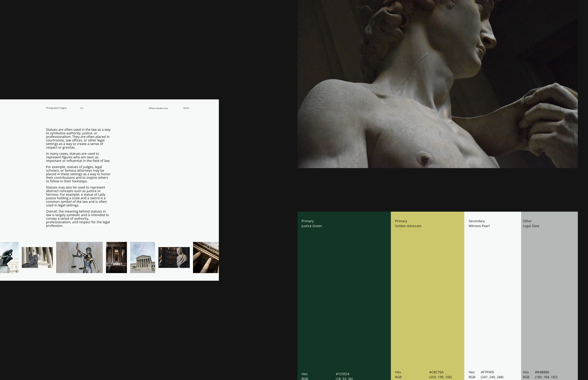This screenshot has height=380, width=588.
Task: Click the Supreme Court building thumbnail
Action: coord(143,257)
